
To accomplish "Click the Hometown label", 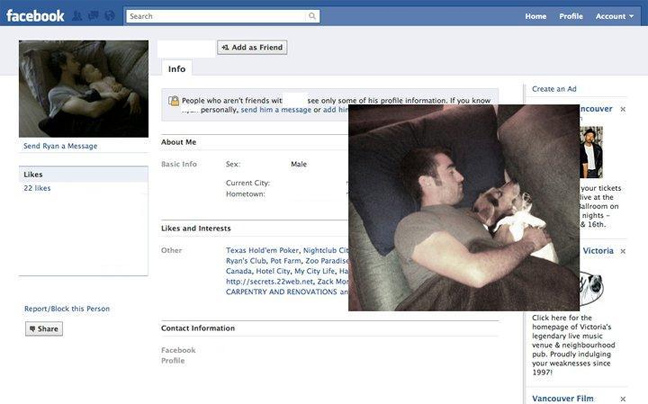I will [245, 194].
